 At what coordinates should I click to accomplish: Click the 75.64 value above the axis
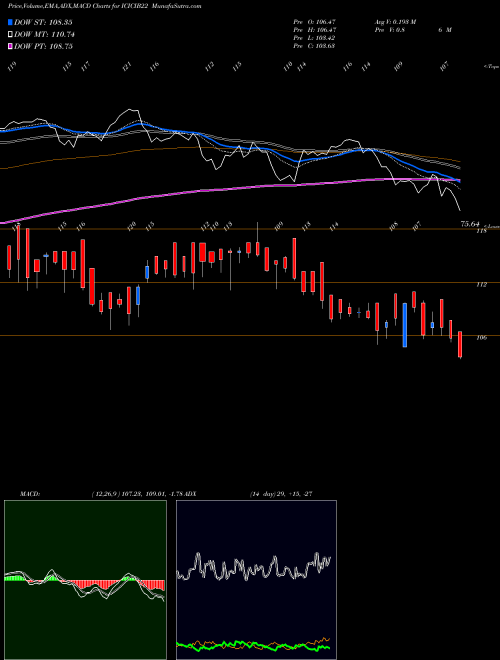[x=470, y=224]
